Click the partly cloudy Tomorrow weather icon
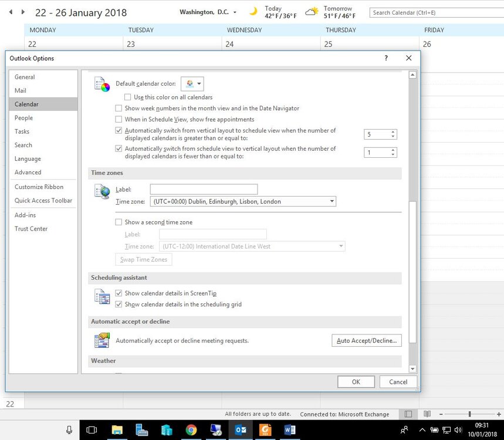This screenshot has height=440, width=504. [x=312, y=12]
